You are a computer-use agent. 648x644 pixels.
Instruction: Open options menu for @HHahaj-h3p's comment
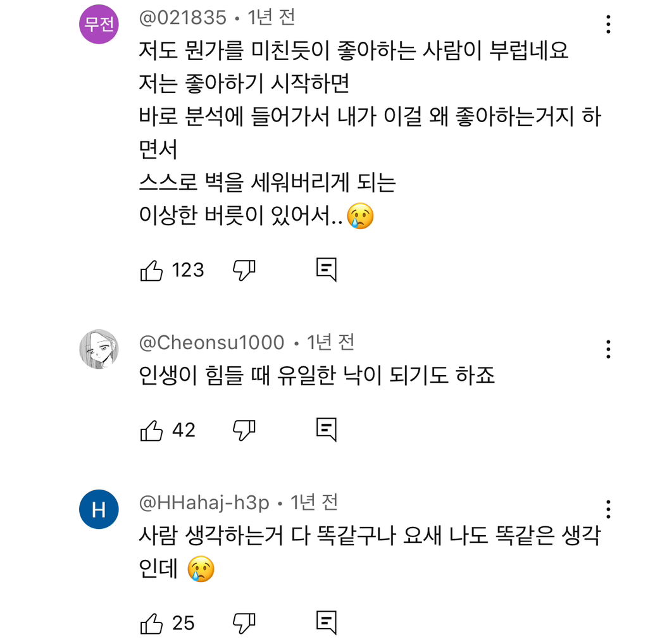coord(609,509)
